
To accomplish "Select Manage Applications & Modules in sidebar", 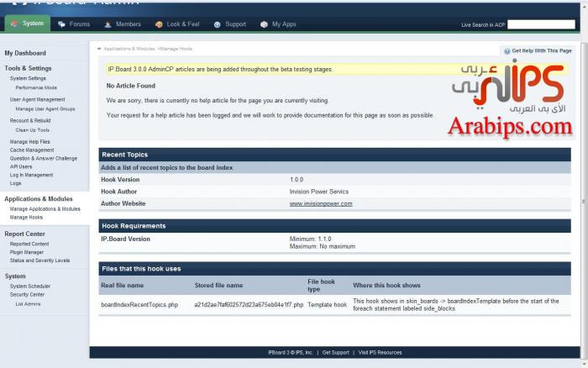I will click(45, 209).
